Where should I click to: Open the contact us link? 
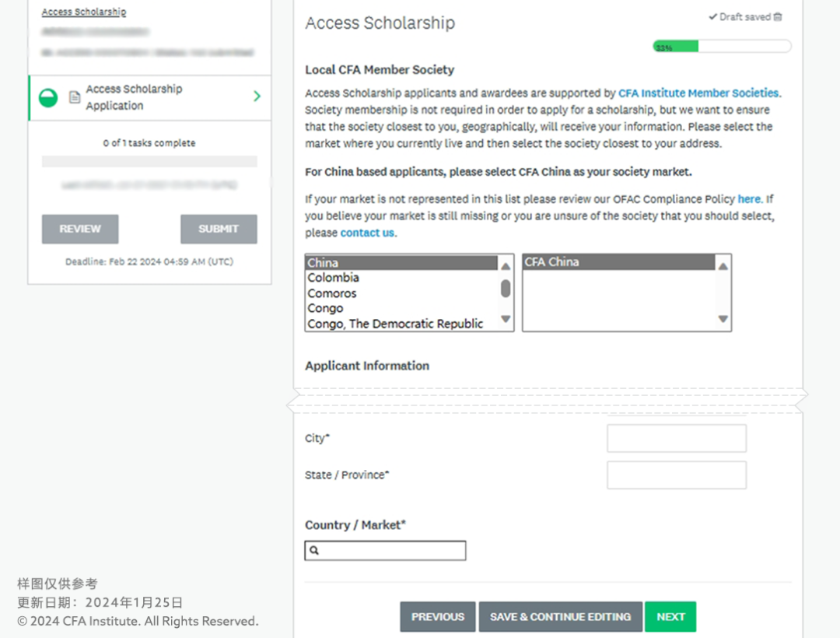coord(367,233)
